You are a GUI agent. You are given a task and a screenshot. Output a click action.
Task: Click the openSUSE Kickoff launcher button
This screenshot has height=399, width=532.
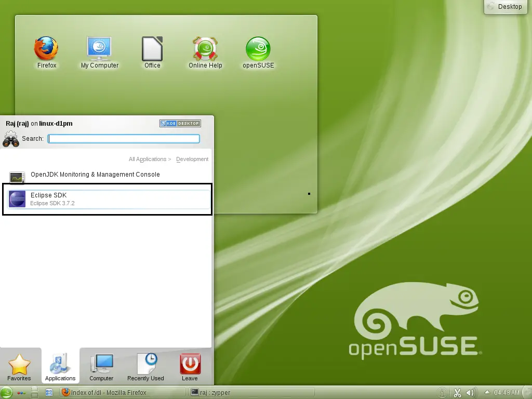(6, 393)
